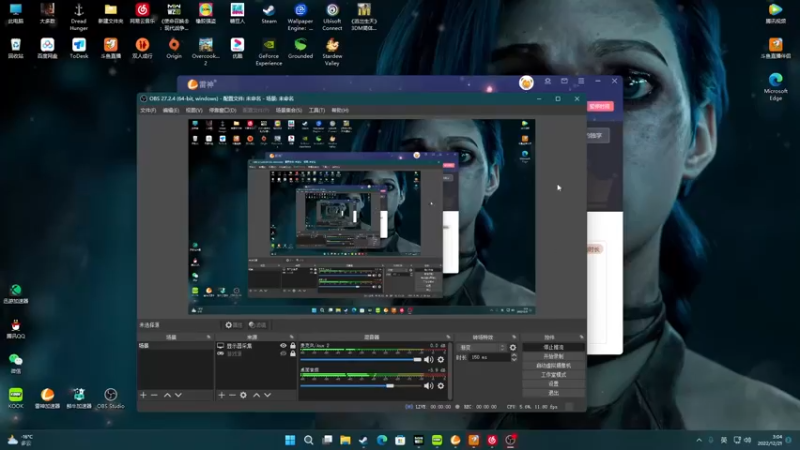
Task: Open Stardew Valley desktop shortcut
Action: [332, 52]
